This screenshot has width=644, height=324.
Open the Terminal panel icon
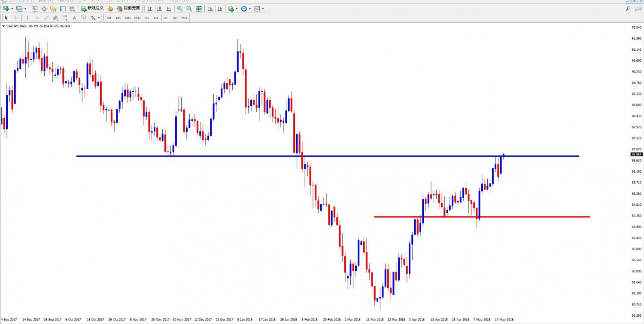[63, 9]
